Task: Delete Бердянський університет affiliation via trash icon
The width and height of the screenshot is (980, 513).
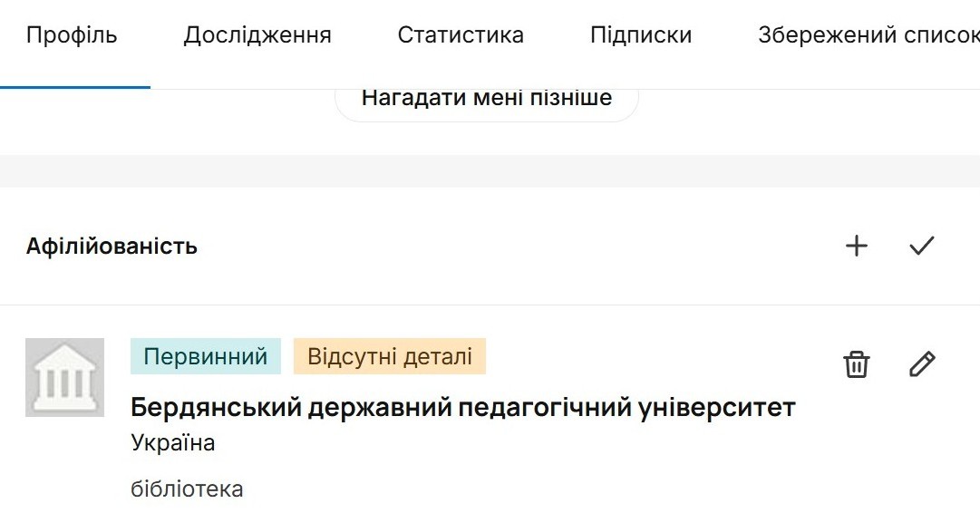Action: (x=856, y=364)
